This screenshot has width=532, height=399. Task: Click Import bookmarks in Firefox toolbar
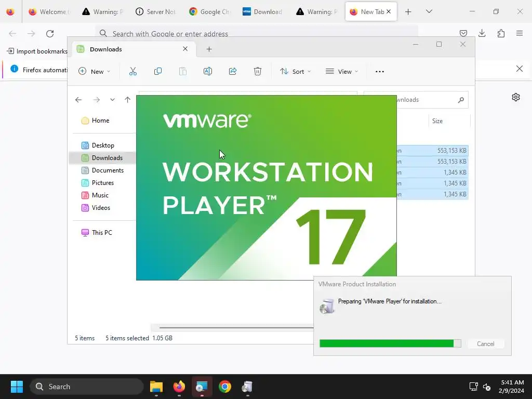[37, 51]
